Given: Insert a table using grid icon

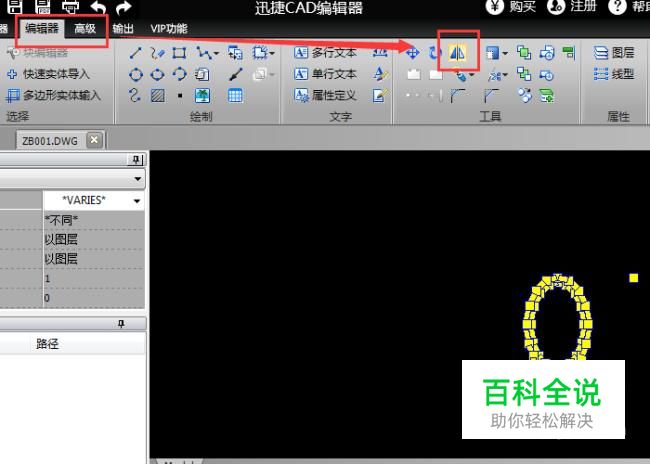Looking at the screenshot, I should 235,96.
